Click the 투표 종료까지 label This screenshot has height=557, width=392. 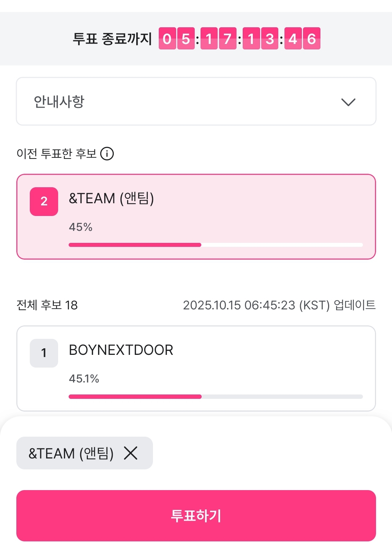(112, 39)
